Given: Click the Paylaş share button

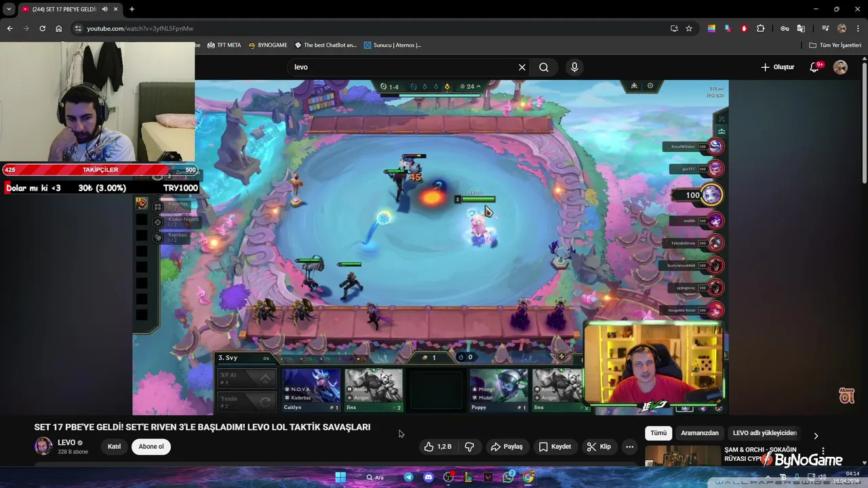Looking at the screenshot, I should coord(507,447).
